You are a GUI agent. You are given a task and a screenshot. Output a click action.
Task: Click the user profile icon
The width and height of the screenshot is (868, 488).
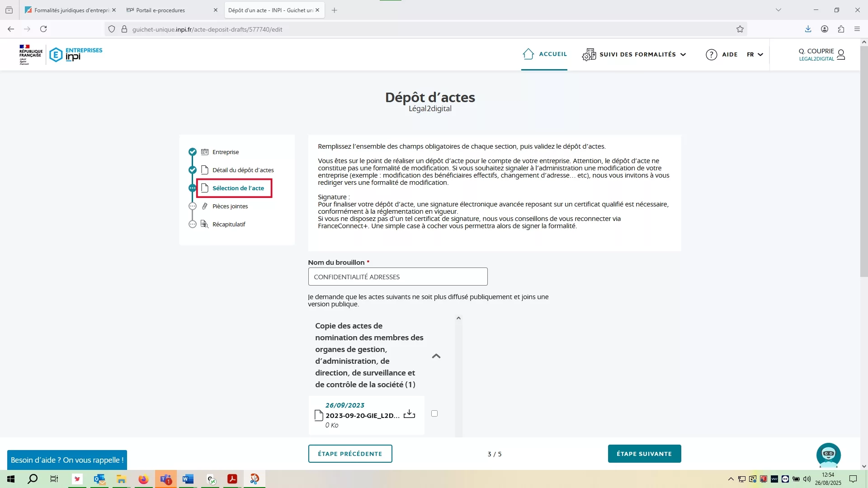point(841,55)
